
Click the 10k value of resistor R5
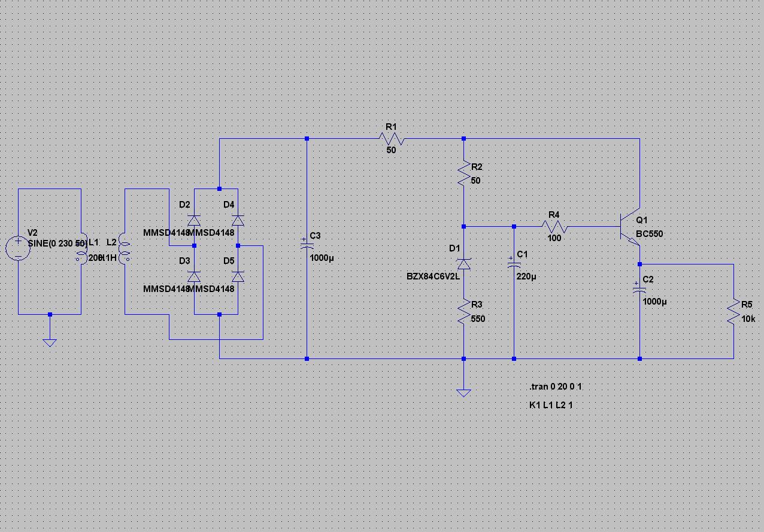click(x=748, y=319)
